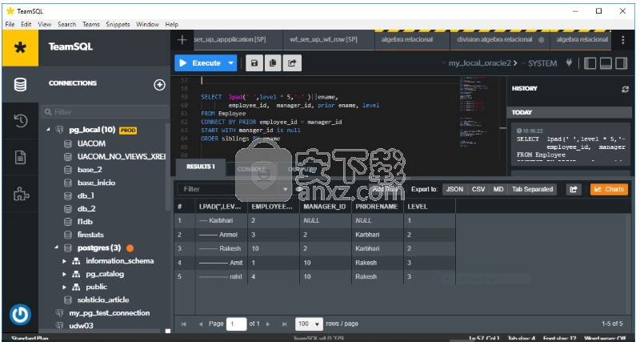Image resolution: width=644 pixels, height=342 pixels.
Task: Click the Word wrap status entry
Action: (605, 338)
